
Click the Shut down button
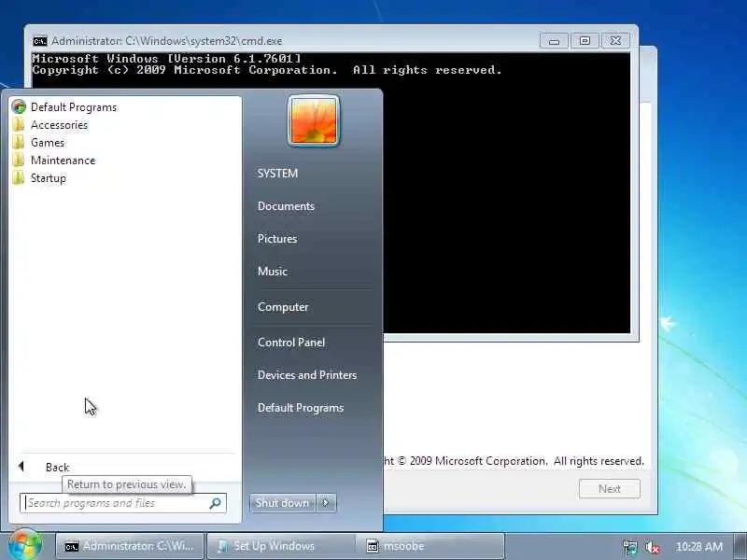pyautogui.click(x=283, y=503)
